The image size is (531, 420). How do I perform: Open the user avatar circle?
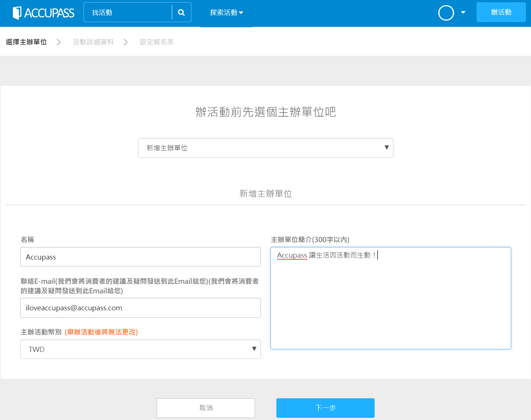point(446,13)
